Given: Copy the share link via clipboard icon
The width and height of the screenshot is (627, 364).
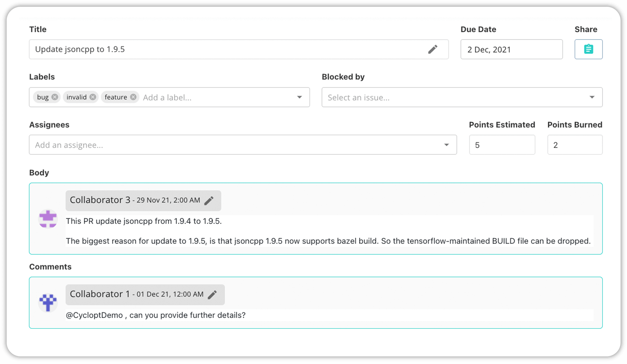Looking at the screenshot, I should (x=588, y=49).
